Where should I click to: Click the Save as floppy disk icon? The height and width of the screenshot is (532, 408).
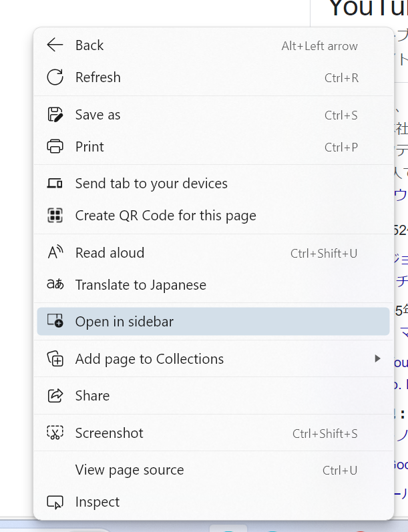pyautogui.click(x=55, y=115)
